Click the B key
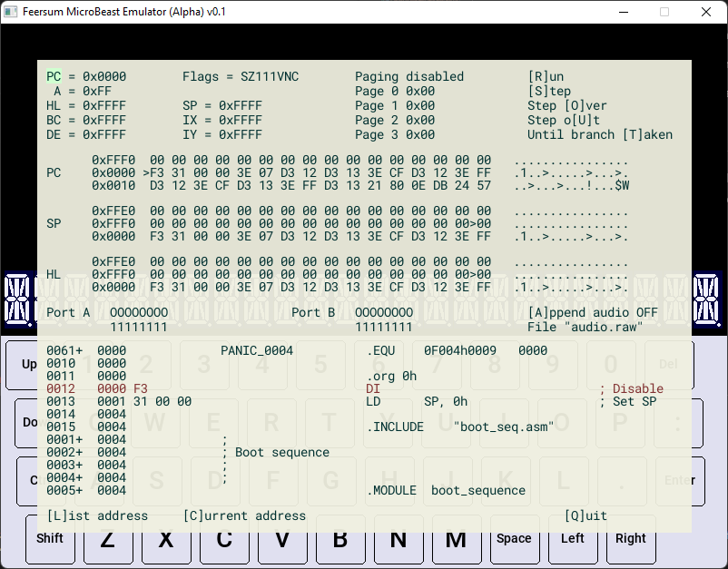 click(340, 540)
